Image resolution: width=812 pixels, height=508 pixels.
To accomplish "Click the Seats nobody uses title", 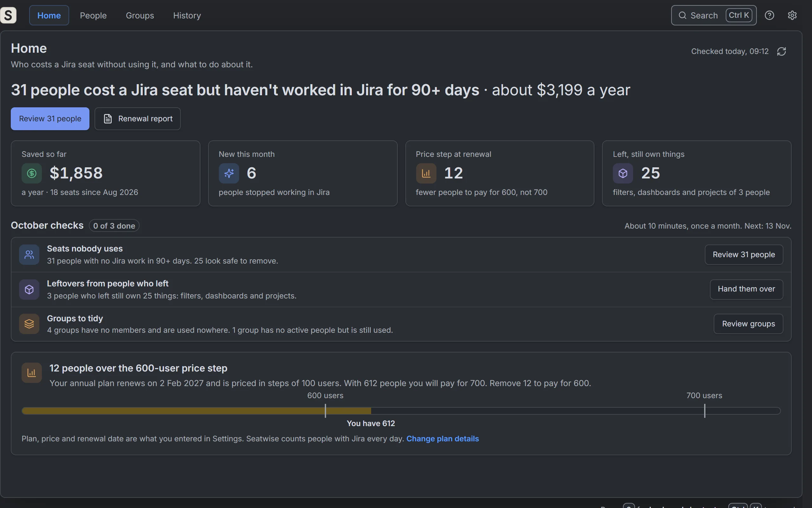I will click(x=85, y=249).
